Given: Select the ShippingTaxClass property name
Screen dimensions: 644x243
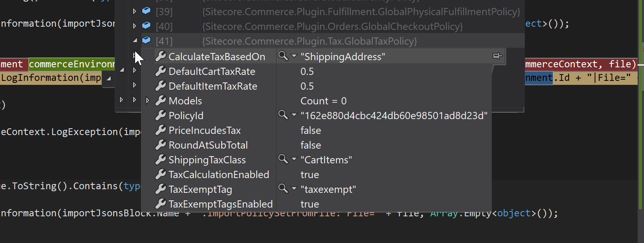Looking at the screenshot, I should coord(207,160).
